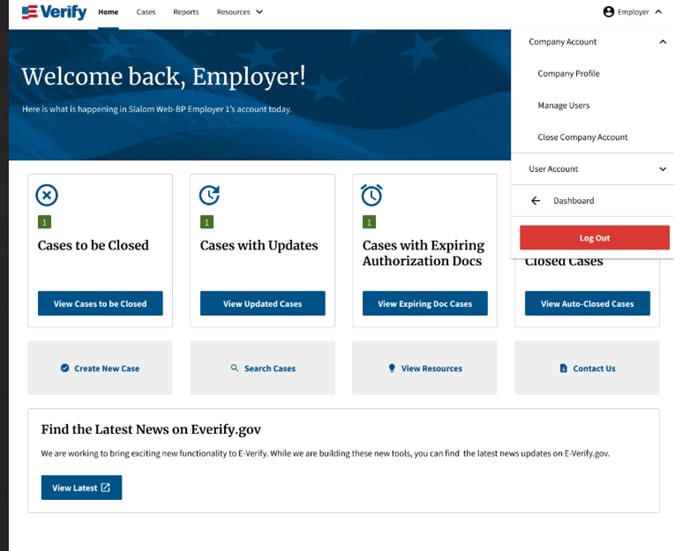Open the Contact Us tile
This screenshot has height=551, width=698.
tap(587, 368)
